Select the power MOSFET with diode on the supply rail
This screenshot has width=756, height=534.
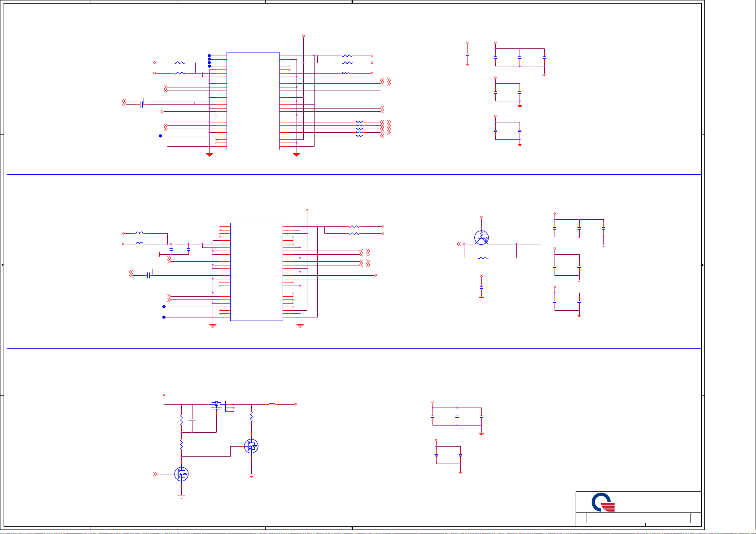point(216,406)
